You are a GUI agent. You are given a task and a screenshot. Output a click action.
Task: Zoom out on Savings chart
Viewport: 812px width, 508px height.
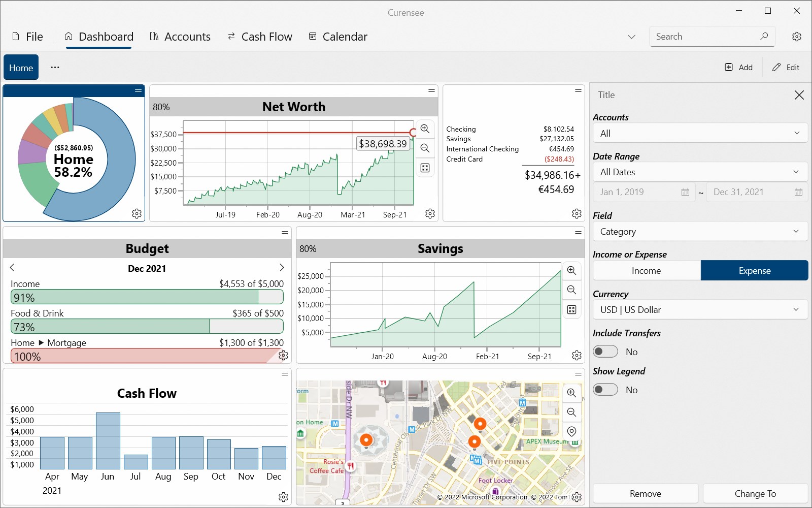[x=571, y=290]
